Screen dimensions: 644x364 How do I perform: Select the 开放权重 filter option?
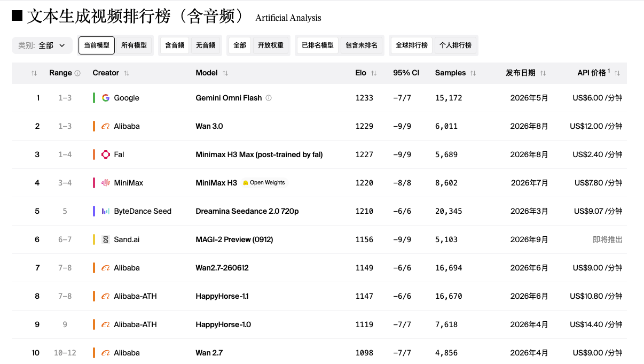pyautogui.click(x=271, y=45)
